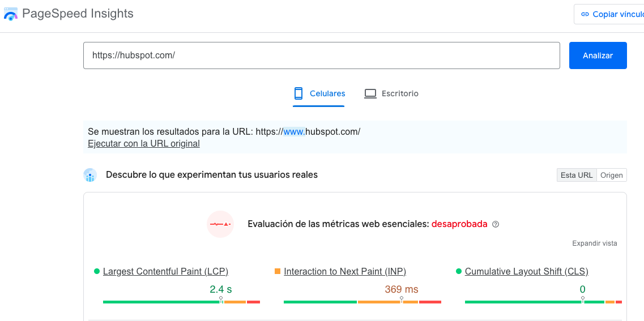This screenshot has width=644, height=321.
Task: Select the Esta URL toggle
Action: pyautogui.click(x=577, y=176)
